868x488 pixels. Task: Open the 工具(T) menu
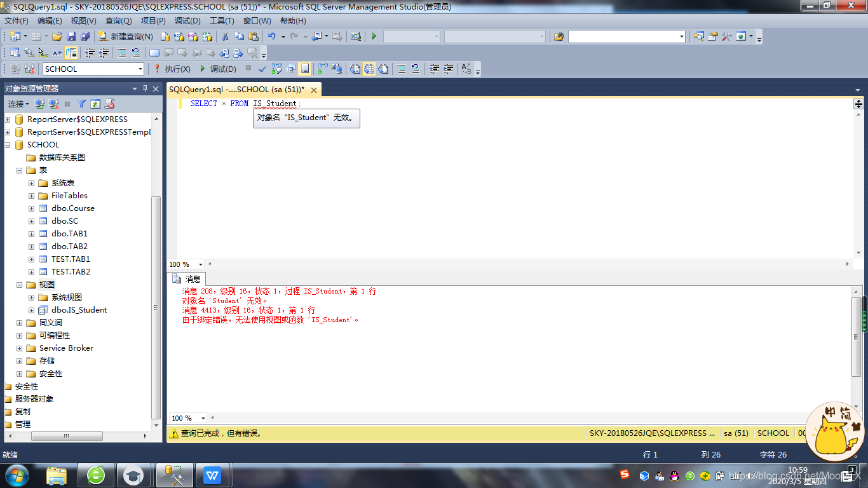tap(222, 21)
